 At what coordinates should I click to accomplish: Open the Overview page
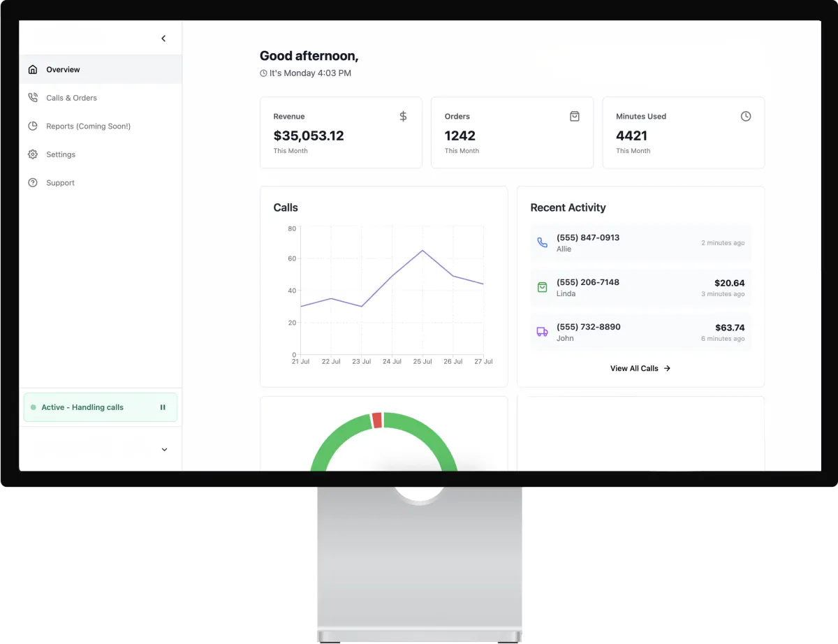point(101,70)
